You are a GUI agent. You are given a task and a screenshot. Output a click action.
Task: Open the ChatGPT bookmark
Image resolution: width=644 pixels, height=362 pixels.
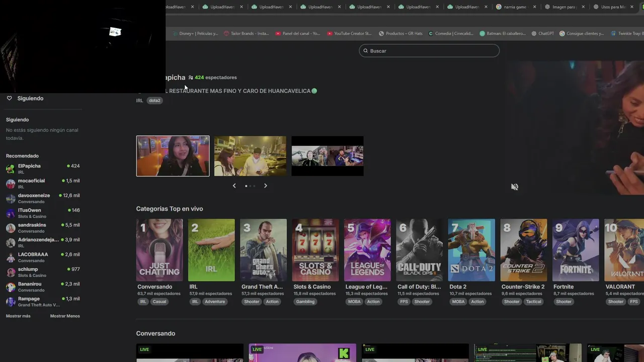point(542,34)
